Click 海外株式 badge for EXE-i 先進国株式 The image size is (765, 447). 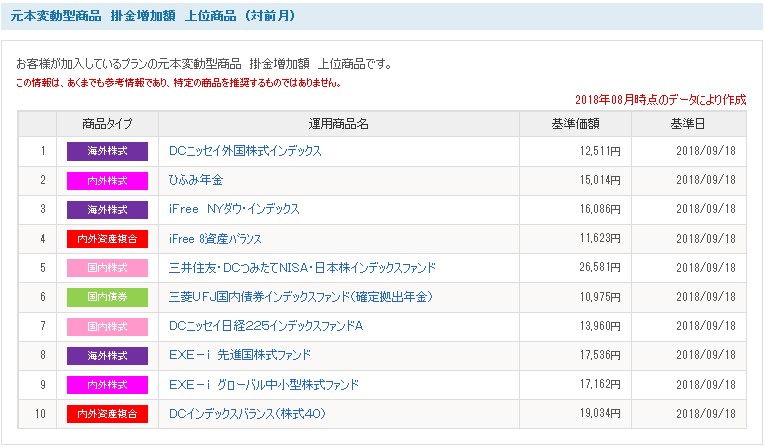coord(107,356)
